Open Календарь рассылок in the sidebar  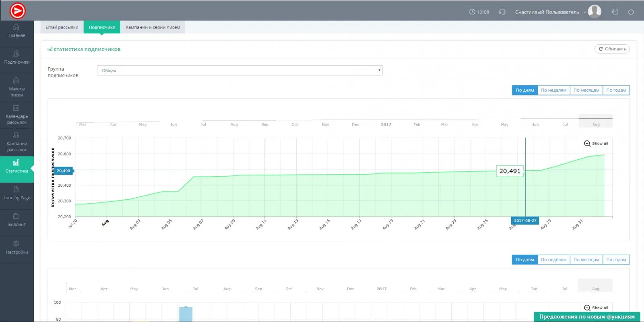pos(17,115)
